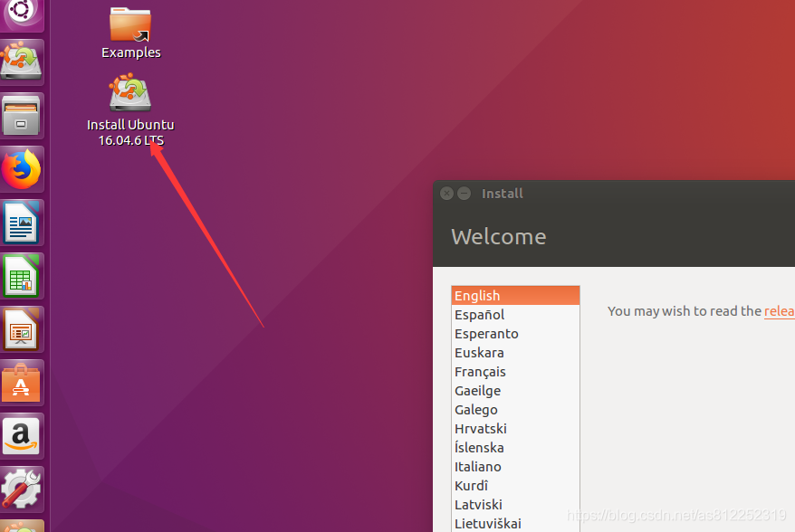Open LibreOffice Impress presentation icon
Screen dimensions: 795x532
click(x=22, y=329)
